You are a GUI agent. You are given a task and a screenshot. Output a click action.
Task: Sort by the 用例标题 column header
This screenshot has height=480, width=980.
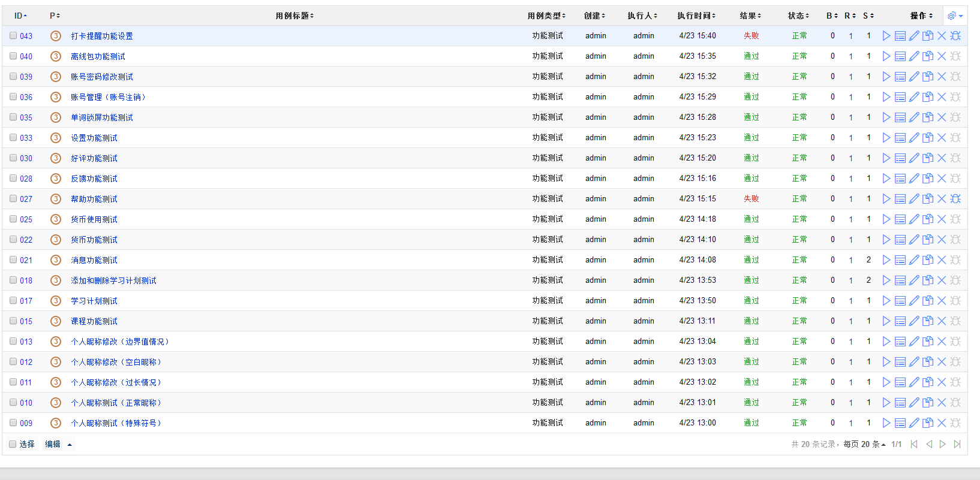[x=294, y=16]
